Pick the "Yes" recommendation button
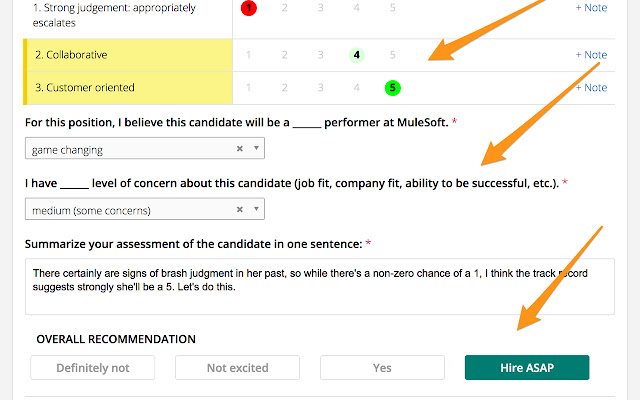The height and width of the screenshot is (400, 640). [382, 368]
